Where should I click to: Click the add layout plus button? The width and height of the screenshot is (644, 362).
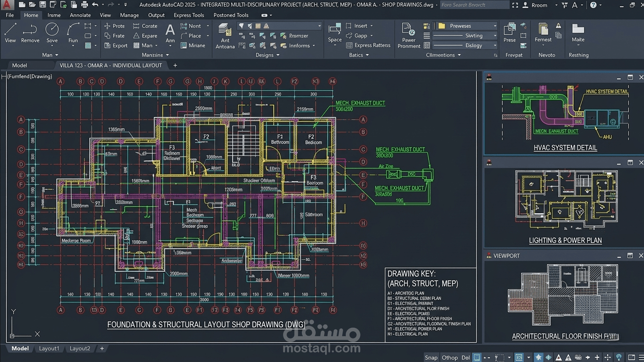pos(102,349)
